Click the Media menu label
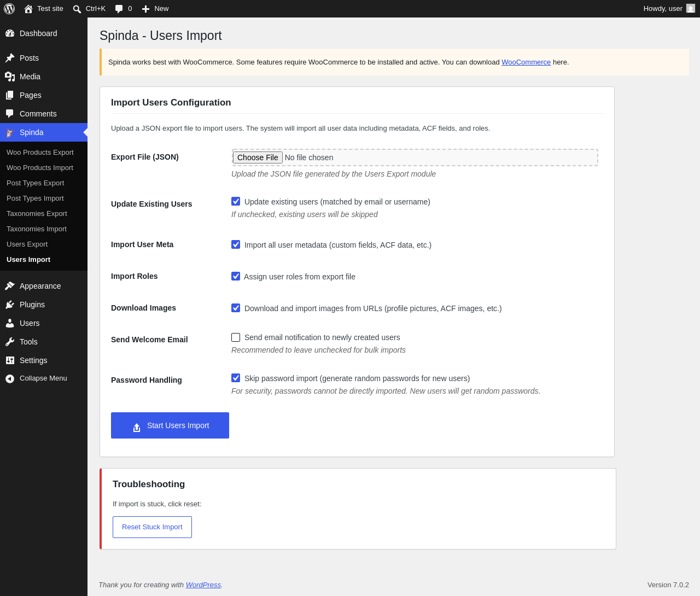Screen dimensions: 700x596 pos(30,77)
